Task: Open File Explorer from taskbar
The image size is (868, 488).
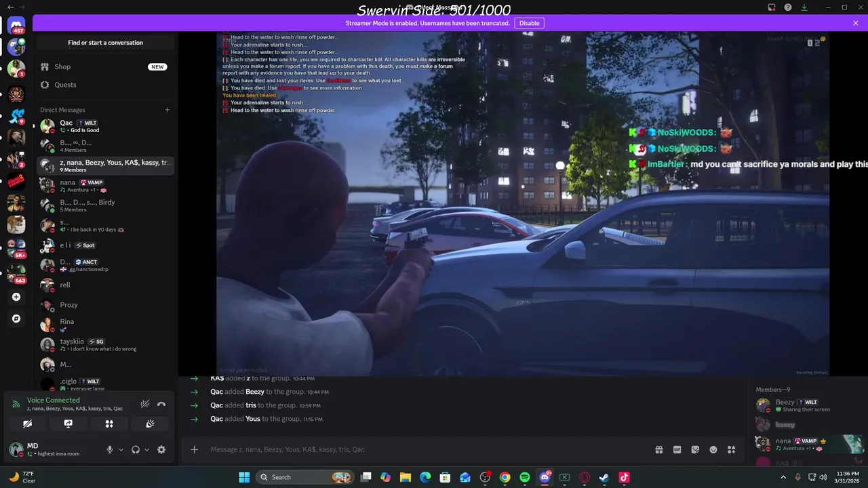Action: click(x=406, y=477)
